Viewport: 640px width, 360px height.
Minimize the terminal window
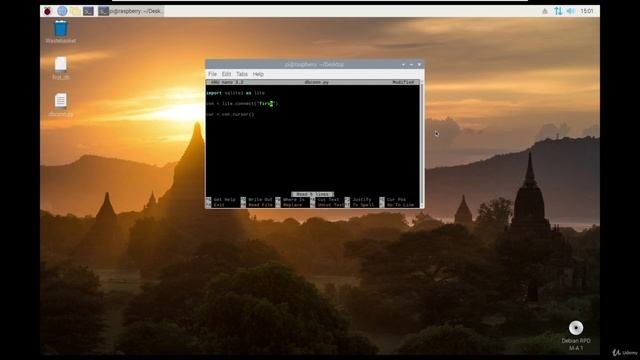pyautogui.click(x=403, y=64)
